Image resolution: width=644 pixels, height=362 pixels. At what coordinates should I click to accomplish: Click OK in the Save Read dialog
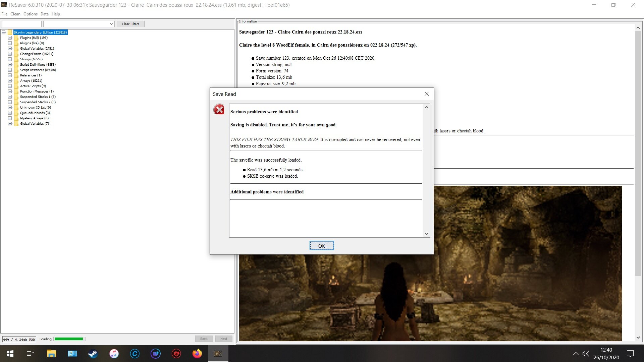(x=322, y=246)
